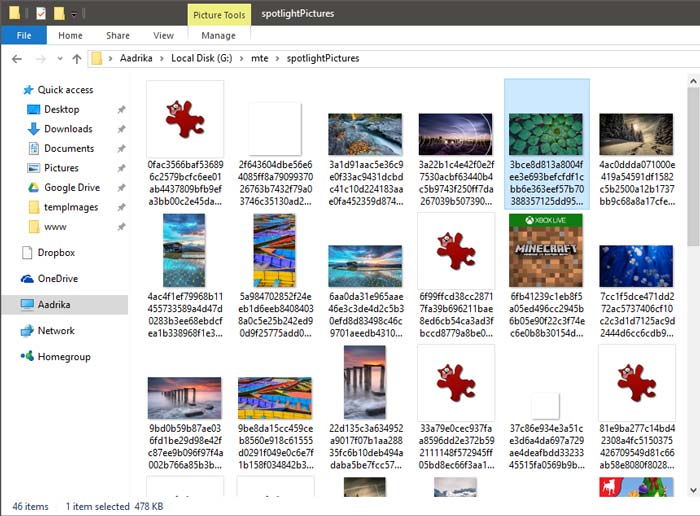Click the New folder quick access toolbar icon

coord(59,13)
